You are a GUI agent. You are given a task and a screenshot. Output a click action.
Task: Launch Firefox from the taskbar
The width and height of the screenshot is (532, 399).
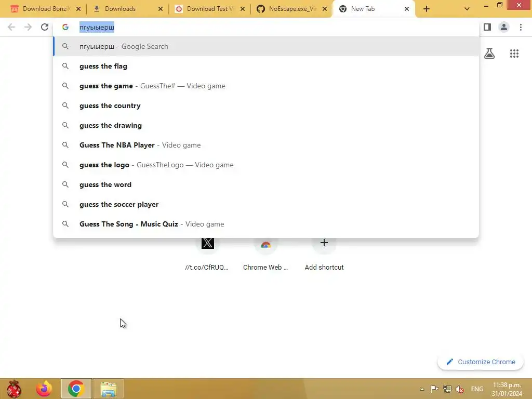pos(44,389)
